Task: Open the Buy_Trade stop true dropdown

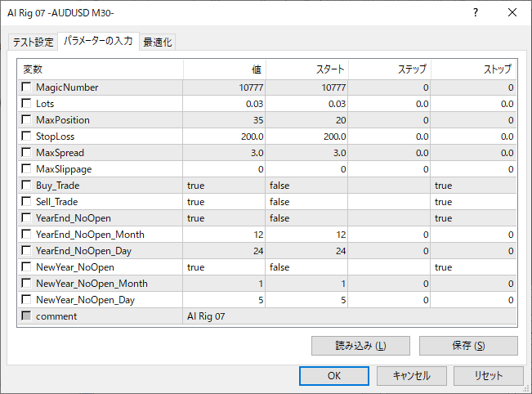Action: click(474, 186)
